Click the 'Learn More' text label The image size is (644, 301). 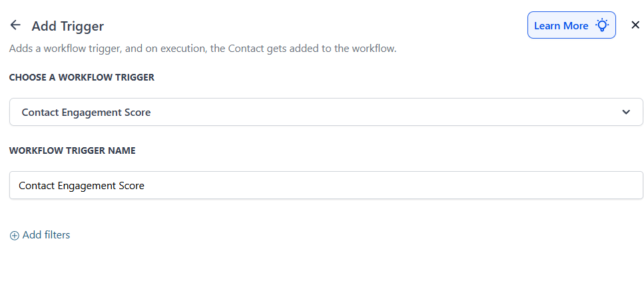click(561, 25)
